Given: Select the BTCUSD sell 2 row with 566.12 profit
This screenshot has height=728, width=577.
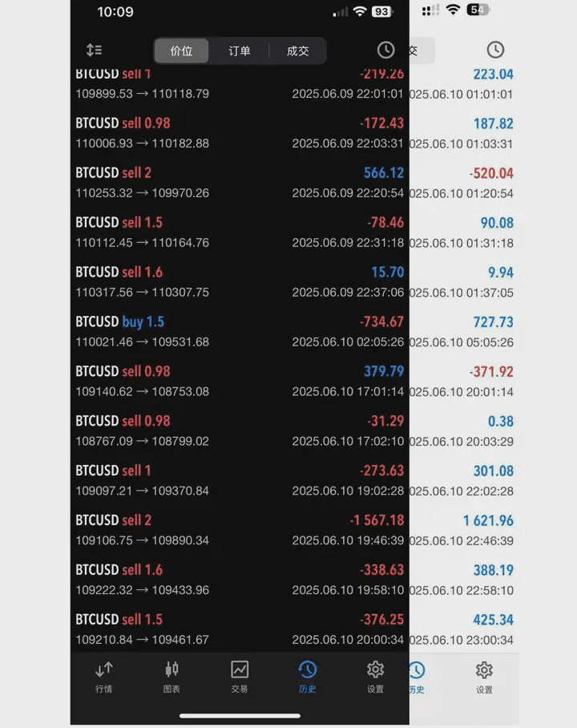Looking at the screenshot, I should click(x=240, y=182).
